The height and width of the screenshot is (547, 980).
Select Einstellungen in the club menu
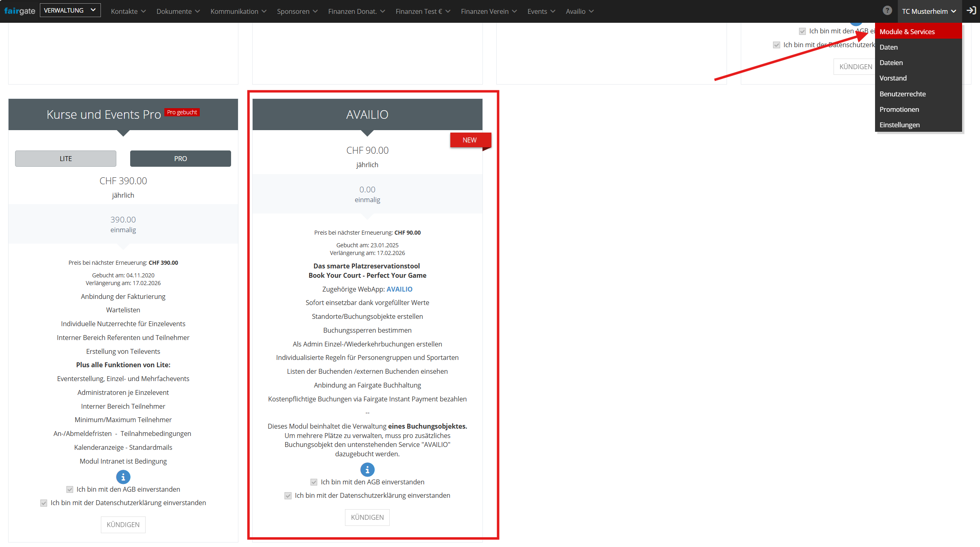(x=899, y=125)
